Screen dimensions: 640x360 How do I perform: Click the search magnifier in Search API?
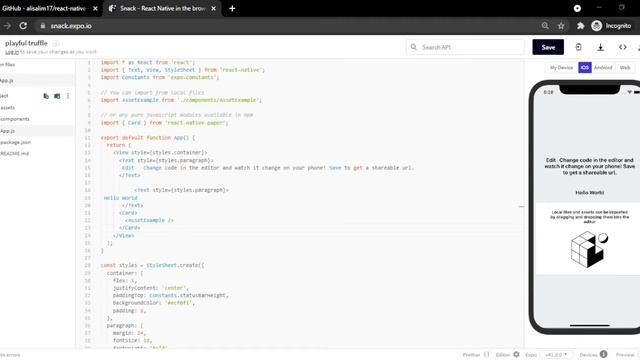point(413,47)
